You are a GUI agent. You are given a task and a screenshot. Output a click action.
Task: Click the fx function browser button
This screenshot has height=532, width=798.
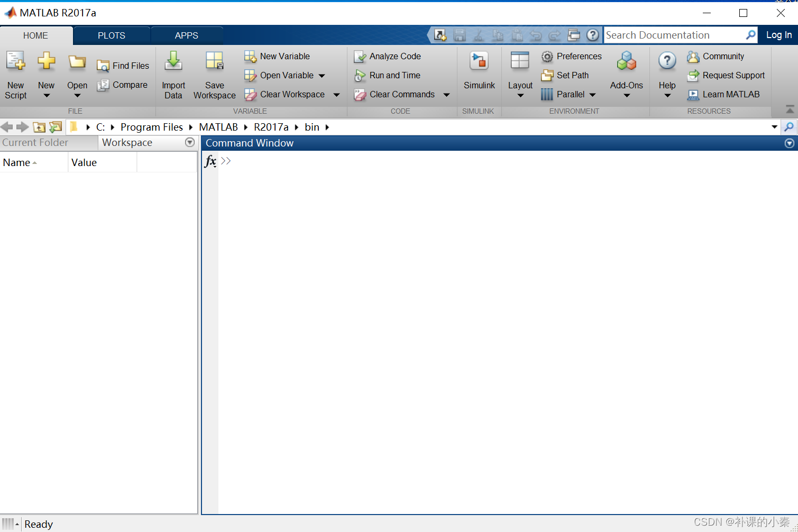[x=210, y=161]
